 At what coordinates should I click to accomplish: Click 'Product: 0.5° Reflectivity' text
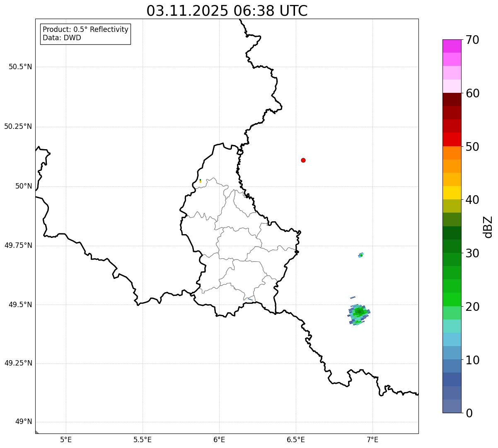(x=86, y=29)
